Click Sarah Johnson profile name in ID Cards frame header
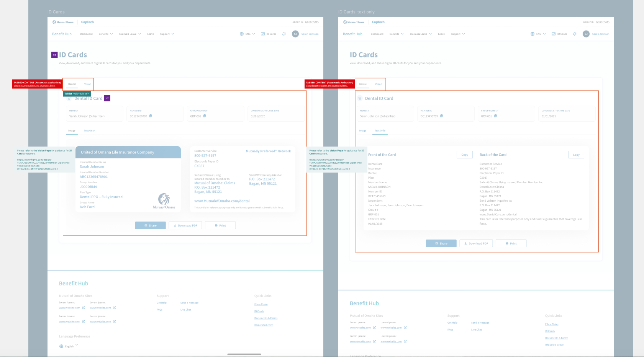644x357 pixels. [310, 34]
